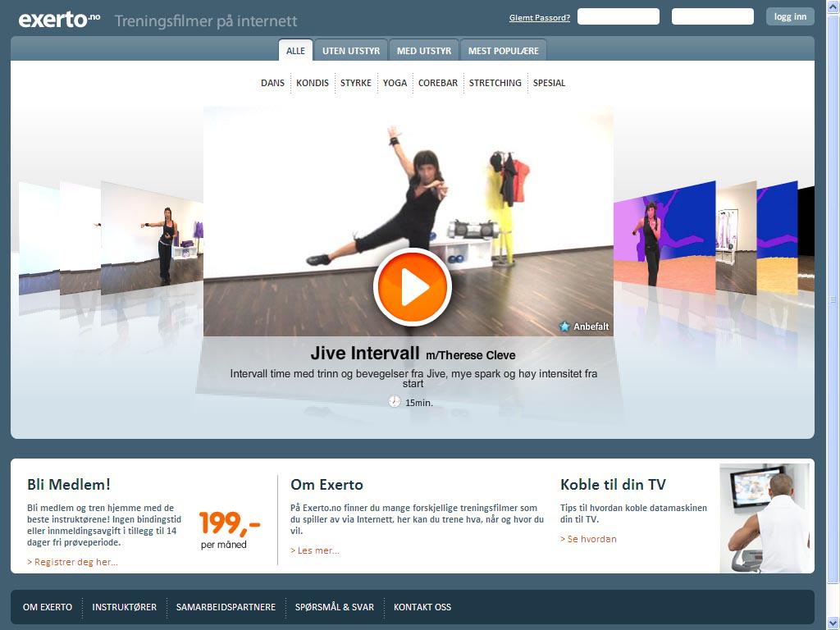Open the Koble til din TV image
Image resolution: width=840 pixels, height=630 pixels.
pos(765,518)
